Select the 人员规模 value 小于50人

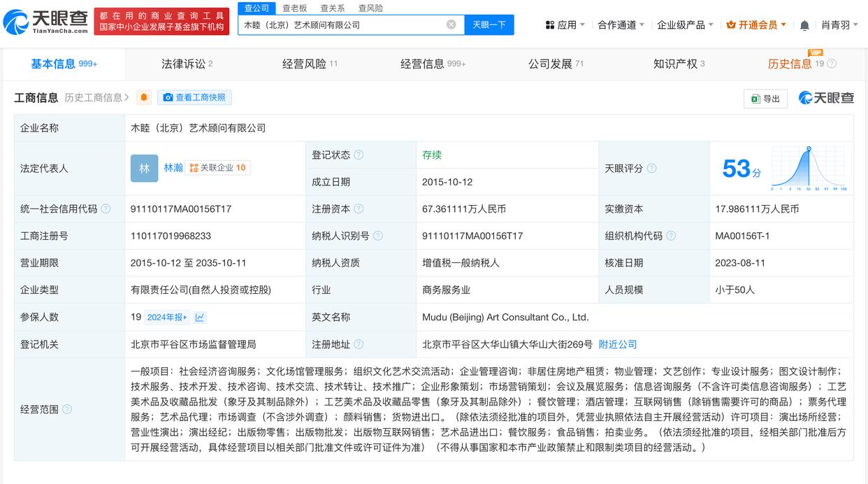(735, 290)
